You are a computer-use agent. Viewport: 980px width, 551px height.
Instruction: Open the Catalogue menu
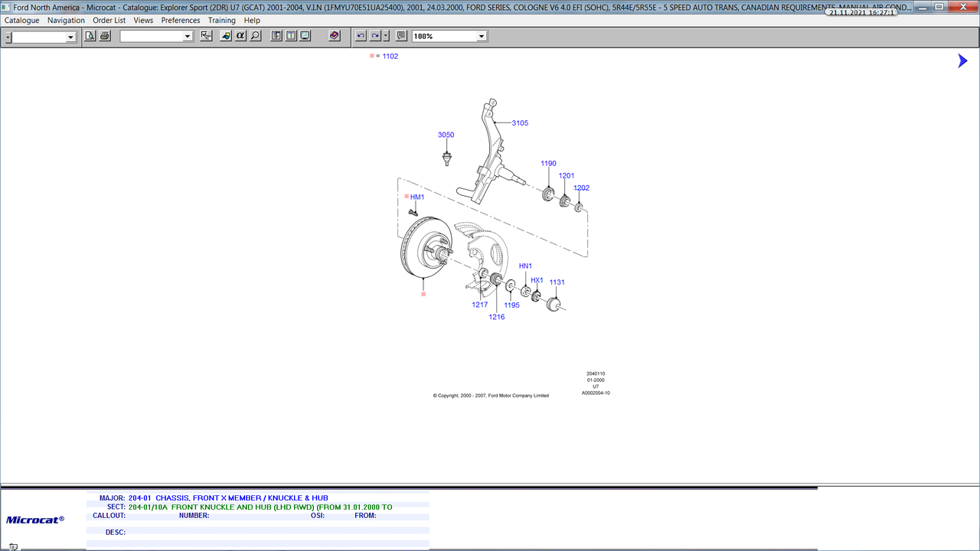click(21, 21)
